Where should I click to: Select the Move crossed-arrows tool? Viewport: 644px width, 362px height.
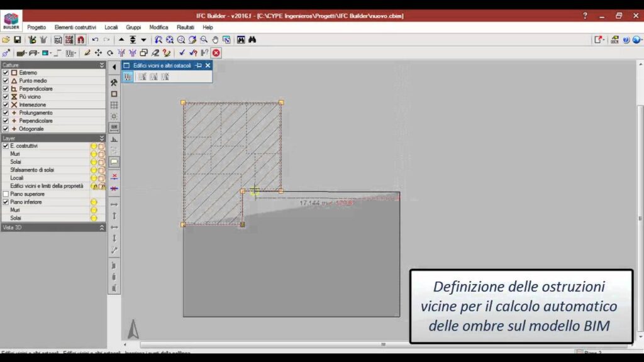98,53
